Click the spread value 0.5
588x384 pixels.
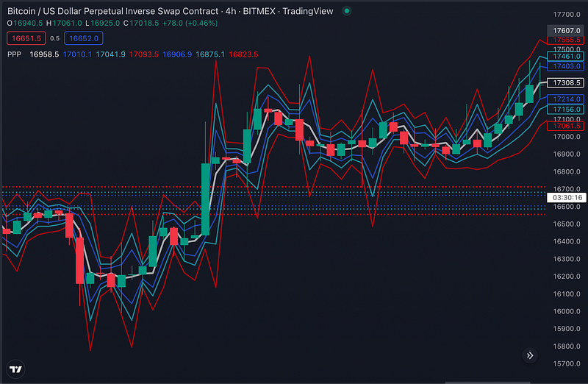click(54, 38)
